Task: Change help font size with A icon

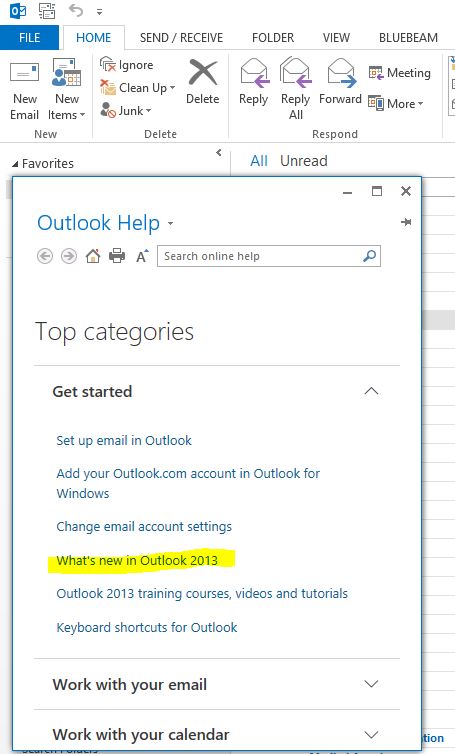Action: click(142, 256)
